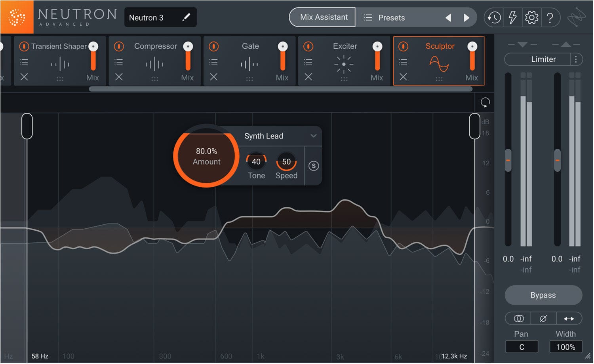Select the Exciter sunburst module icon

[344, 64]
